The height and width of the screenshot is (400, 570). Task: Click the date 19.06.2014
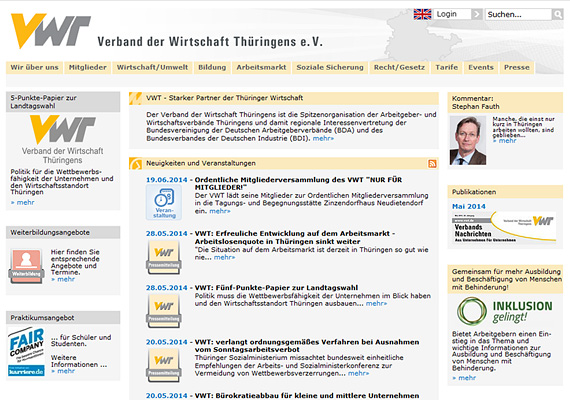[166, 180]
